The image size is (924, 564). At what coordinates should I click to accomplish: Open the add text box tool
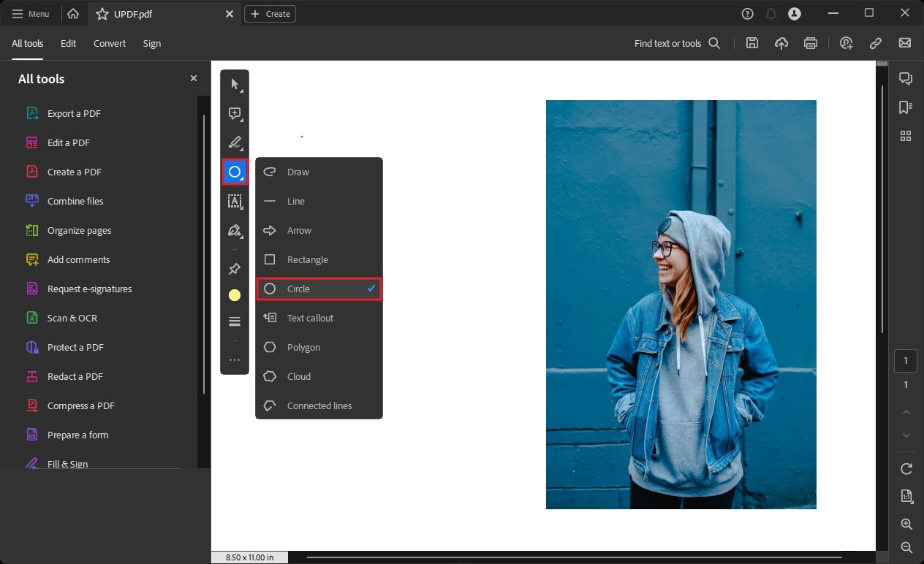(235, 201)
